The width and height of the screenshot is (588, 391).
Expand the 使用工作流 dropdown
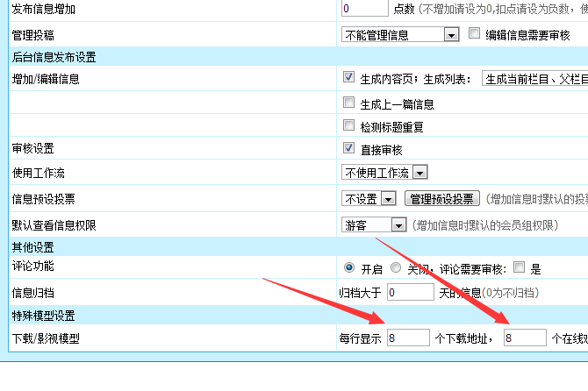(384, 173)
